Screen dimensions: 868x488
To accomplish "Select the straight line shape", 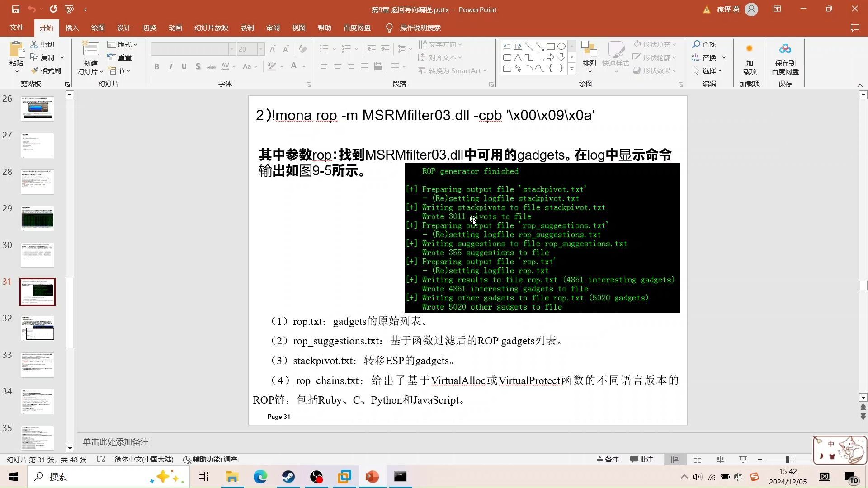I will click(x=528, y=46).
